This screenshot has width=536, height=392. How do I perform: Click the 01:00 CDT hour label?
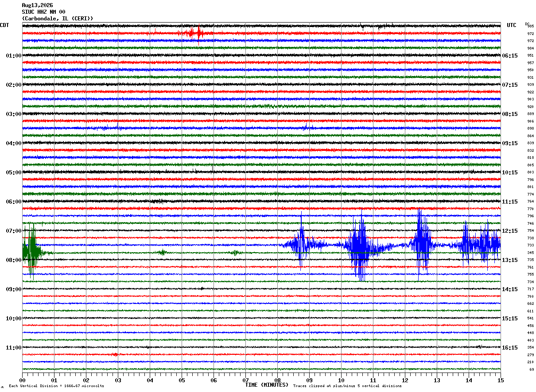(13, 56)
